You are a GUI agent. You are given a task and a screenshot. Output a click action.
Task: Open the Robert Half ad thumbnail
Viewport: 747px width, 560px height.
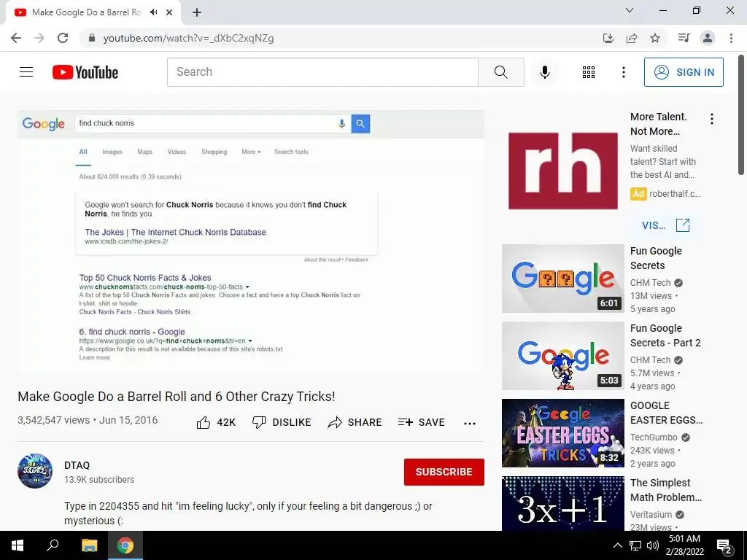click(x=562, y=171)
